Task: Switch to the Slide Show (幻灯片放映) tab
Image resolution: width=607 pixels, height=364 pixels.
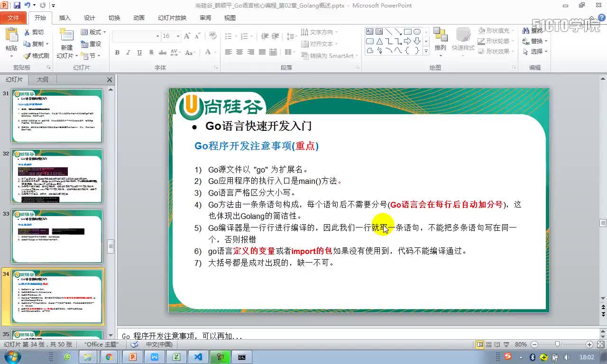Action: pos(172,18)
